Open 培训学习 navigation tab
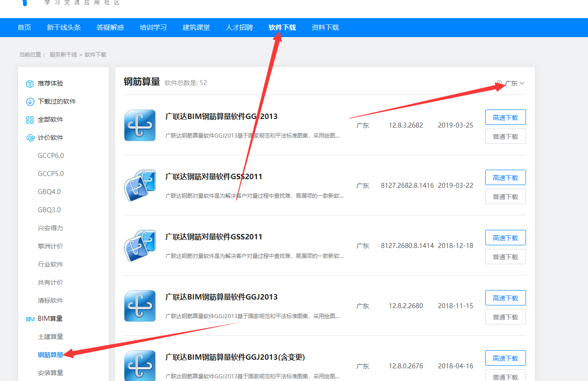This screenshot has width=588, height=381. point(153,28)
